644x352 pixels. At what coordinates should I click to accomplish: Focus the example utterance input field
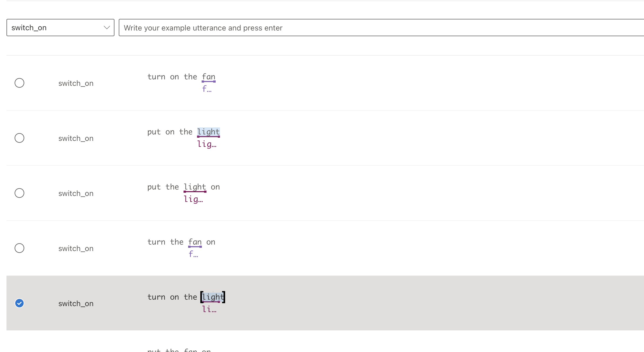click(378, 28)
